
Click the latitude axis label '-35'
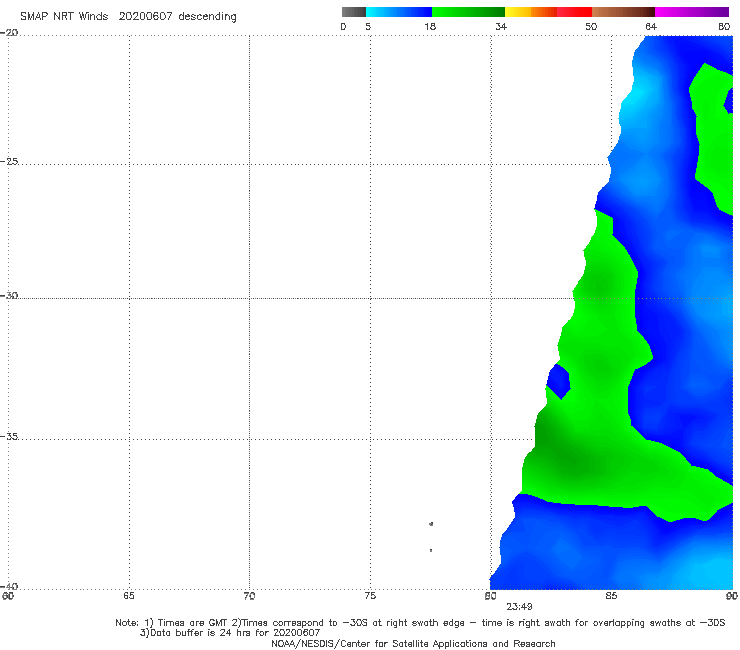click(9, 436)
